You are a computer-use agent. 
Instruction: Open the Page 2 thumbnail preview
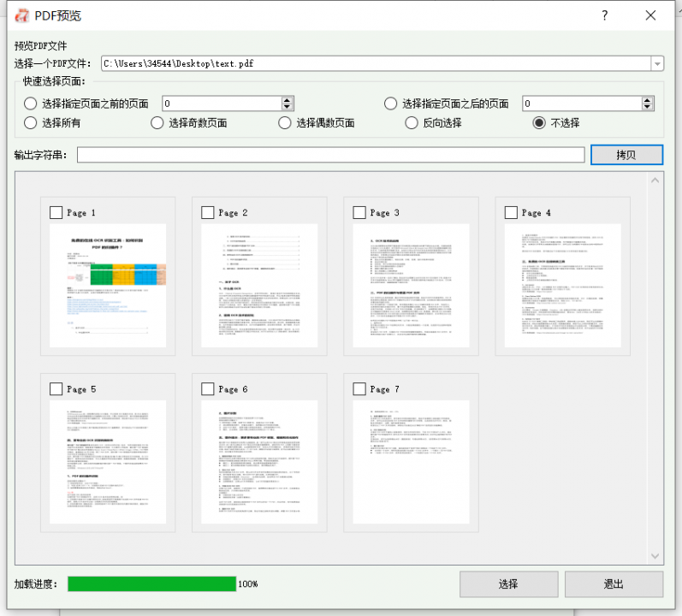259,286
